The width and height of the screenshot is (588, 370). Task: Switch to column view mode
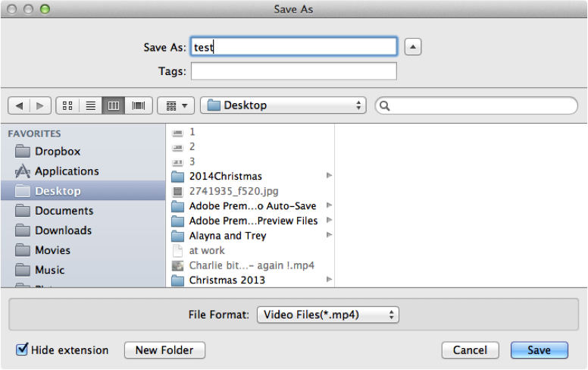(x=114, y=105)
